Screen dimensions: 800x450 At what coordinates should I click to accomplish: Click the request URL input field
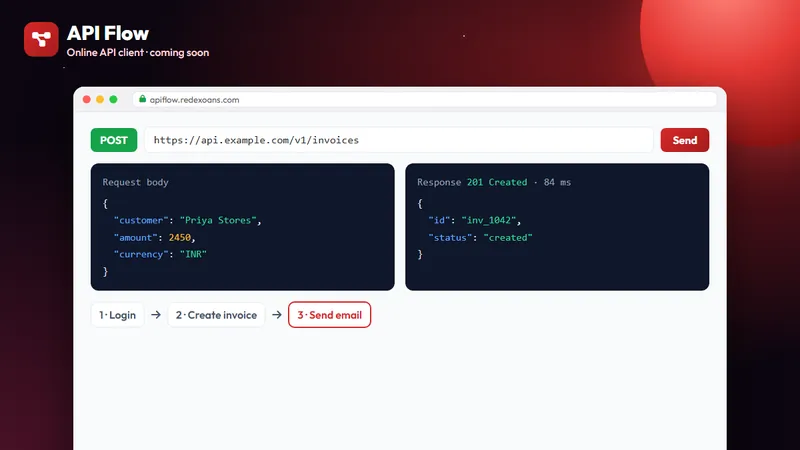[398, 140]
